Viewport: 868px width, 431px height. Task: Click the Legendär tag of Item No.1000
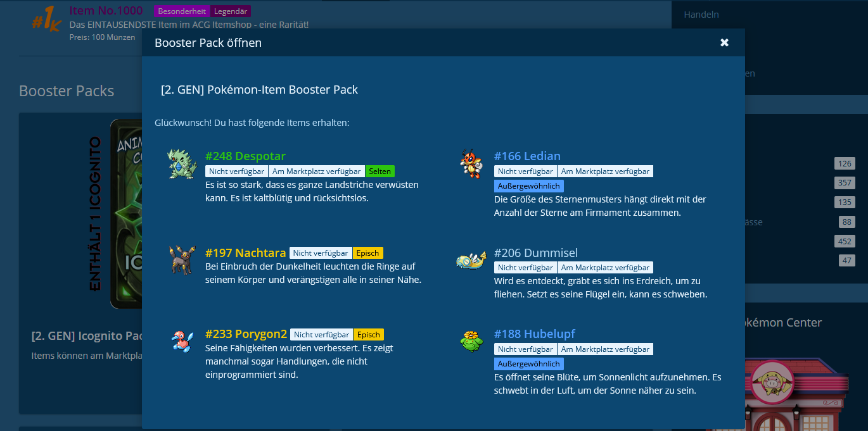231,11
